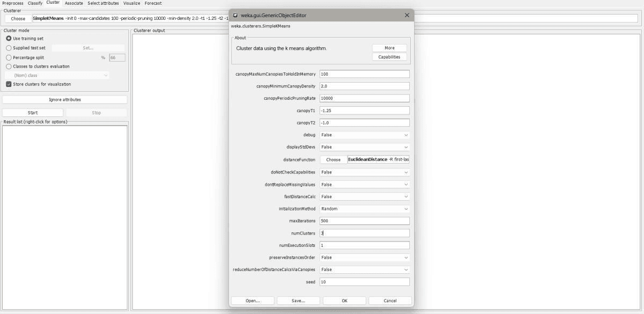Switch to the Classify tab

point(35,3)
